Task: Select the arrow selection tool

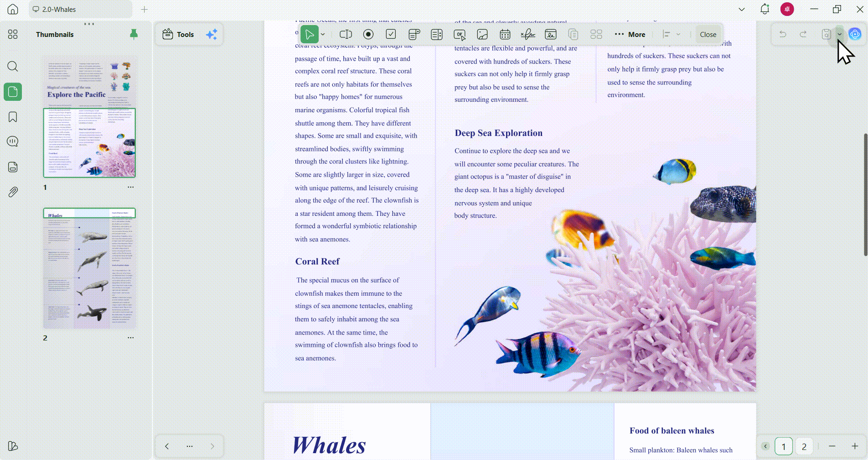Action: (x=310, y=34)
